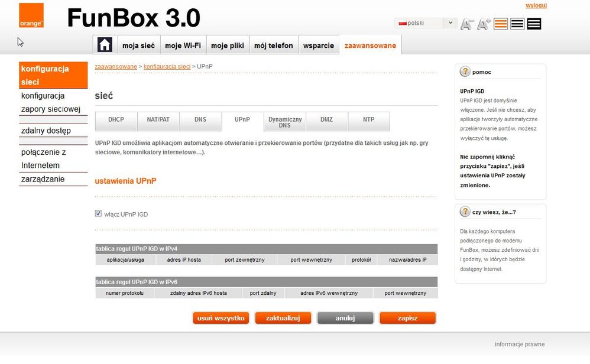Click the 'adres IPv6 wewnętrzny' column header
The width and height of the screenshot is (590, 364).
pyautogui.click(x=329, y=293)
